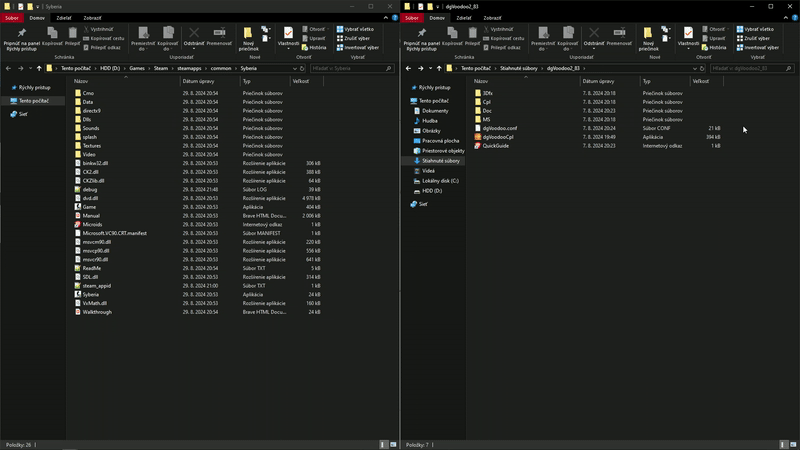This screenshot has width=800, height=450.
Task: Go up one folder level in dgVoodoo2_83 window
Action: (440, 68)
